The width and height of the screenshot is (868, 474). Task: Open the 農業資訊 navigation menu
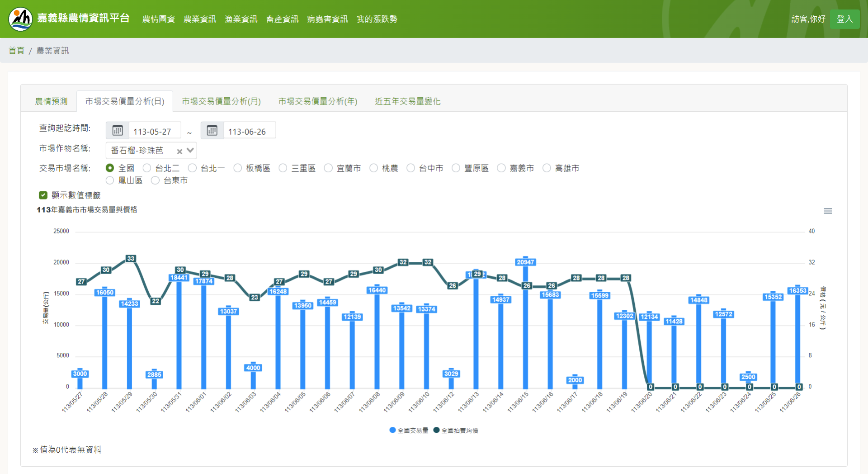(199, 19)
